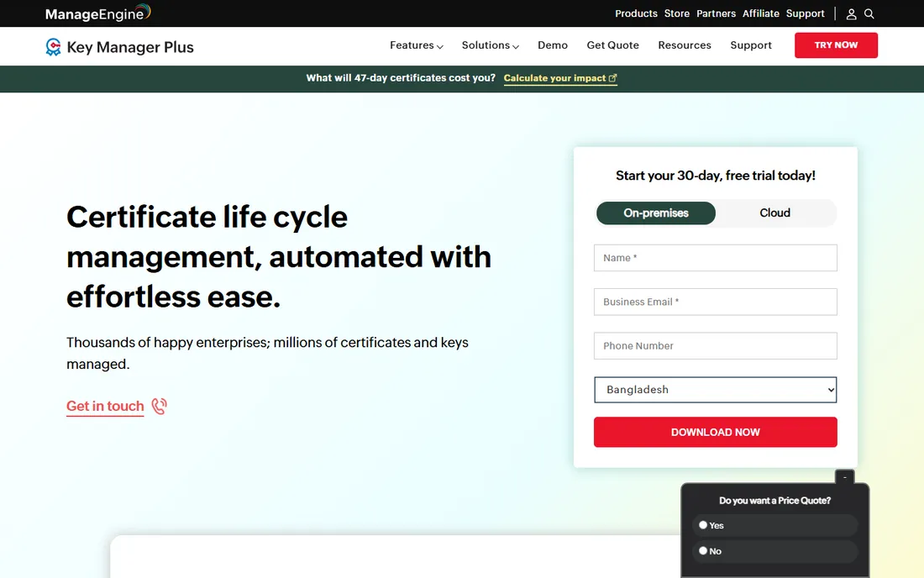Open the Demo menu item
The image size is (924, 578).
coord(552,45)
